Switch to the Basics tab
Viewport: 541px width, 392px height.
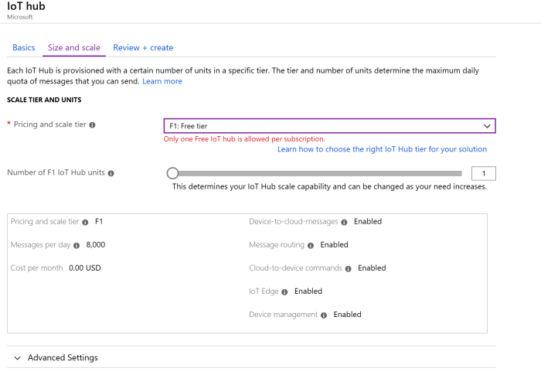click(x=24, y=48)
